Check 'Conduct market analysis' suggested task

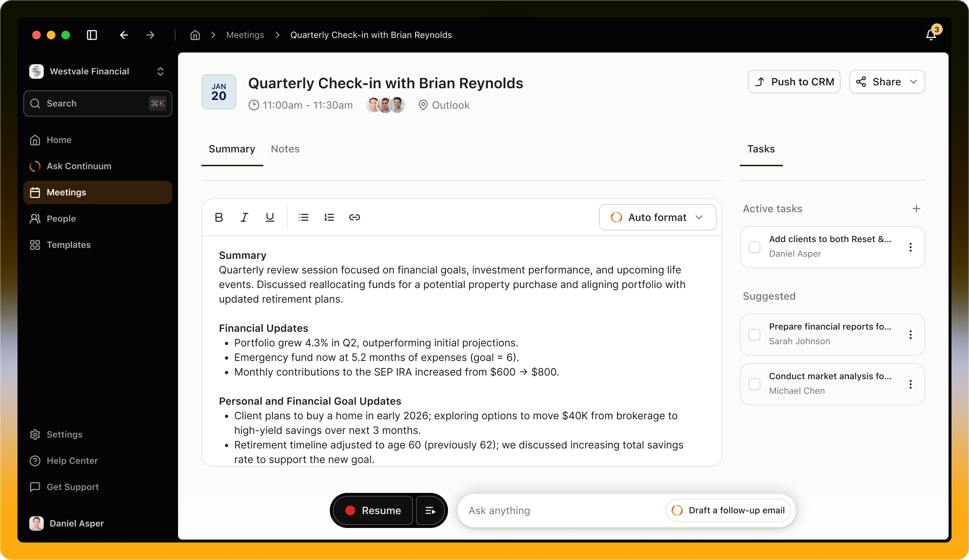coord(754,384)
